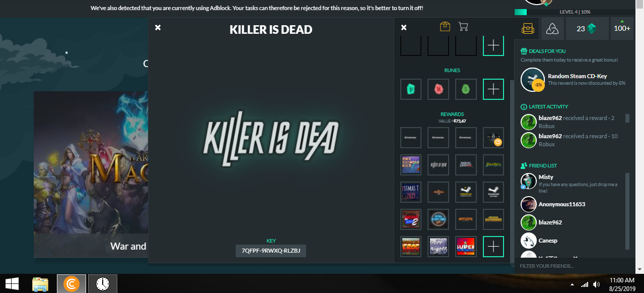
Task: Open the 100+ notifications counter
Action: coord(622,28)
